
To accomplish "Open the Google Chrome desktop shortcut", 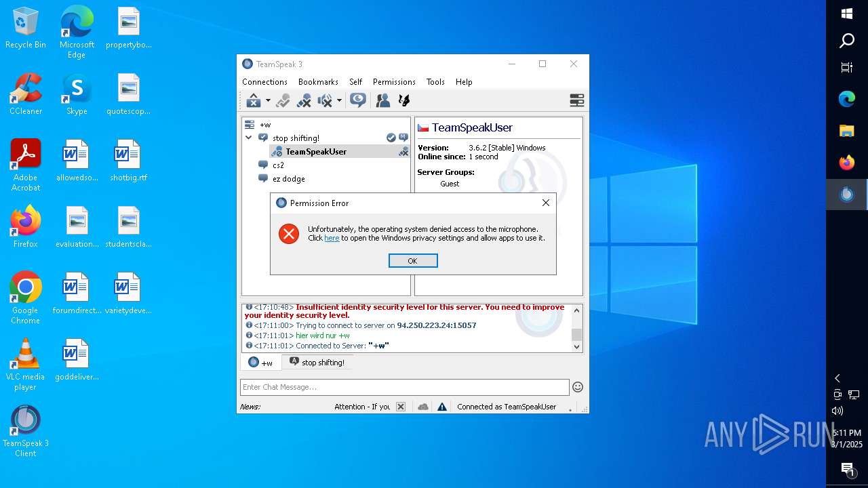I will pos(26,298).
